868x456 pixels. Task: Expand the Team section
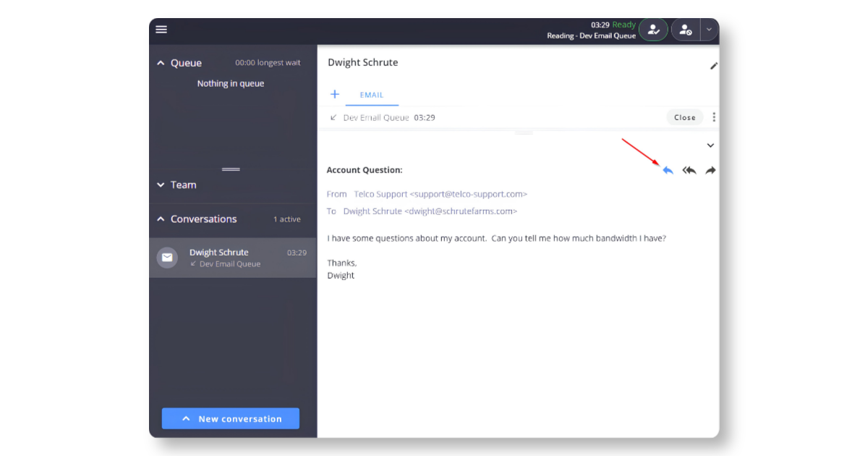tap(161, 185)
